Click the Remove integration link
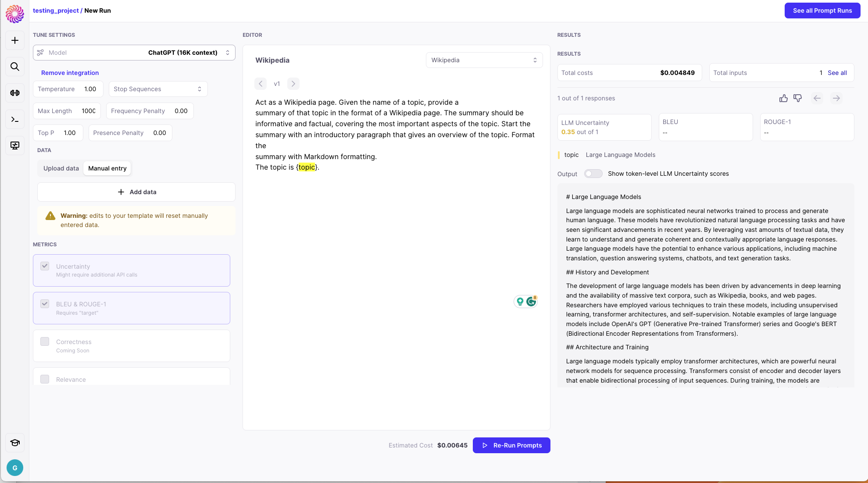The height and width of the screenshot is (483, 868). click(x=70, y=73)
